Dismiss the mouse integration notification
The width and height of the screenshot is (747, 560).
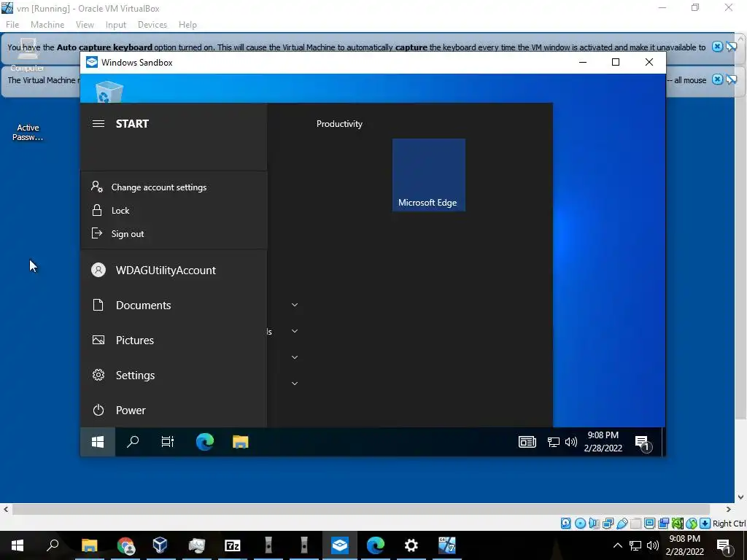718,79
